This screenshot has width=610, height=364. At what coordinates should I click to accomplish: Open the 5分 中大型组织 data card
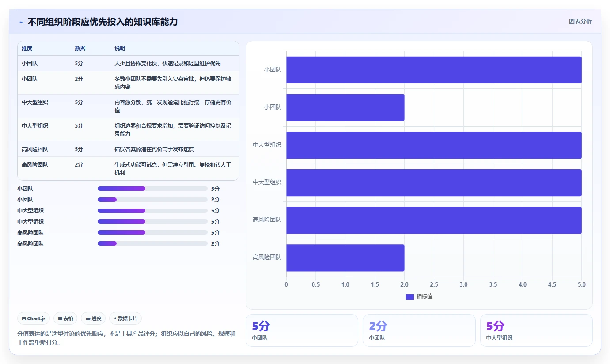pos(536,330)
